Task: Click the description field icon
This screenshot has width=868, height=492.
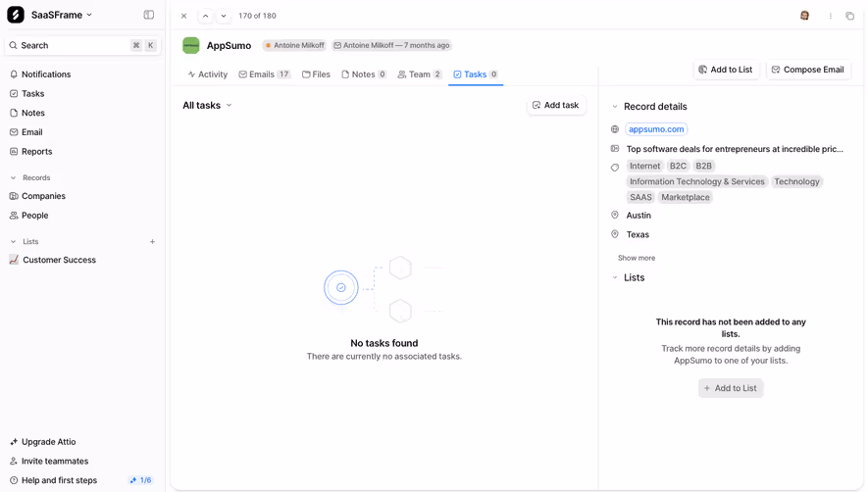Action: 614,148
